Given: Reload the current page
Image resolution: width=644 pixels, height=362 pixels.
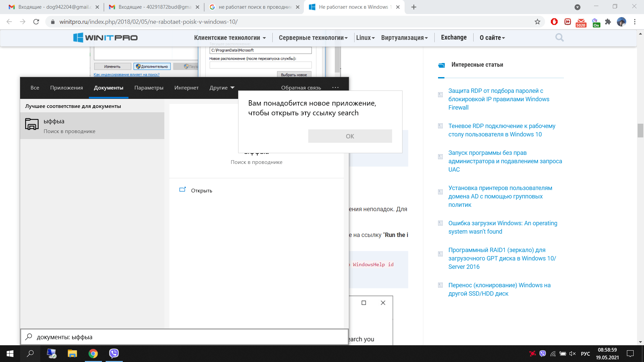Looking at the screenshot, I should tap(36, 22).
